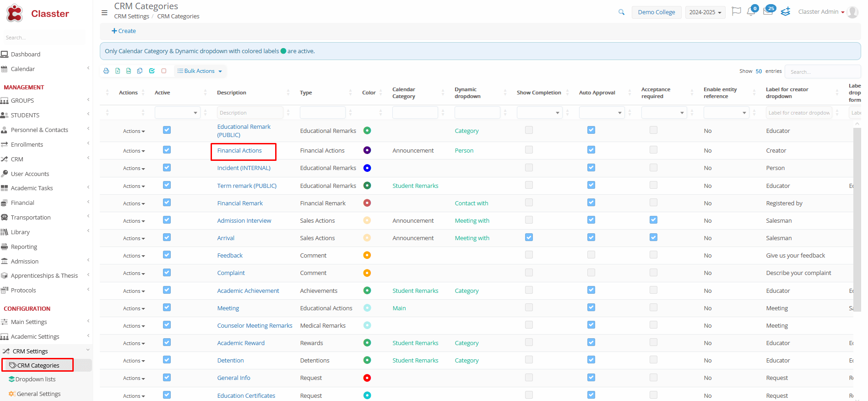Viewport: 868px width, 401px height.
Task: Open the messages envelope icon
Action: click(x=768, y=11)
